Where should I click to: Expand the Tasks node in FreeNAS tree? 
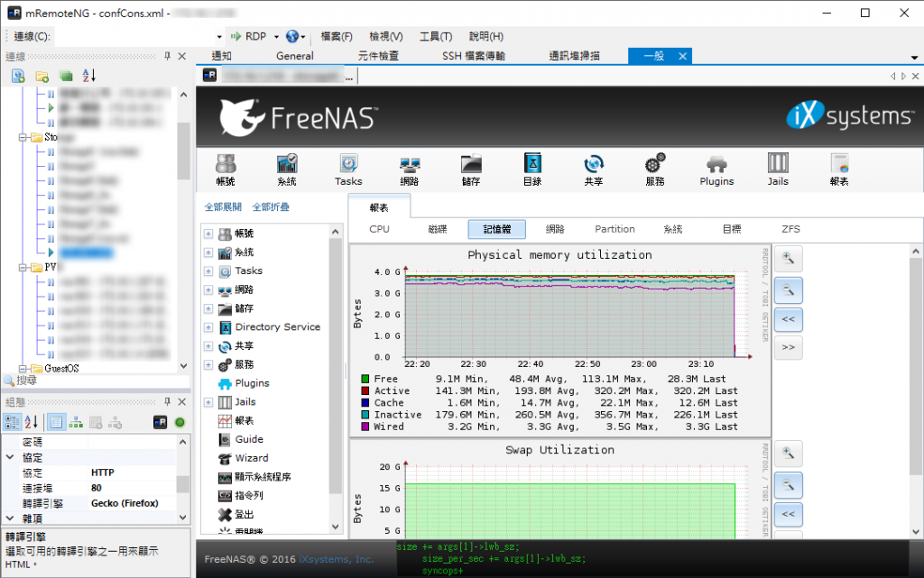point(208,271)
